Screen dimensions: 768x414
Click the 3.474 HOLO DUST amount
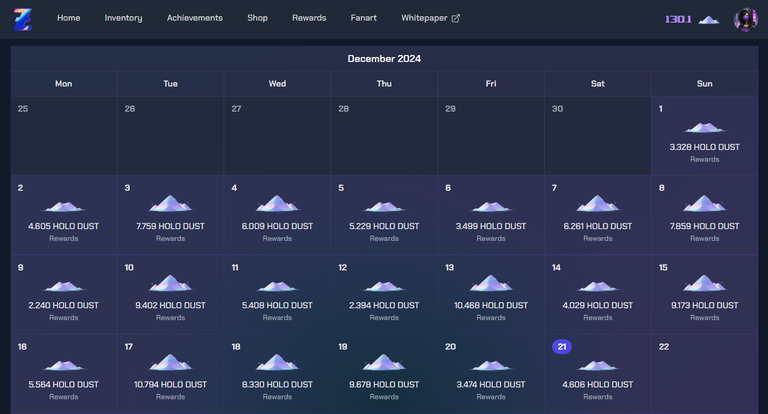[x=491, y=385]
